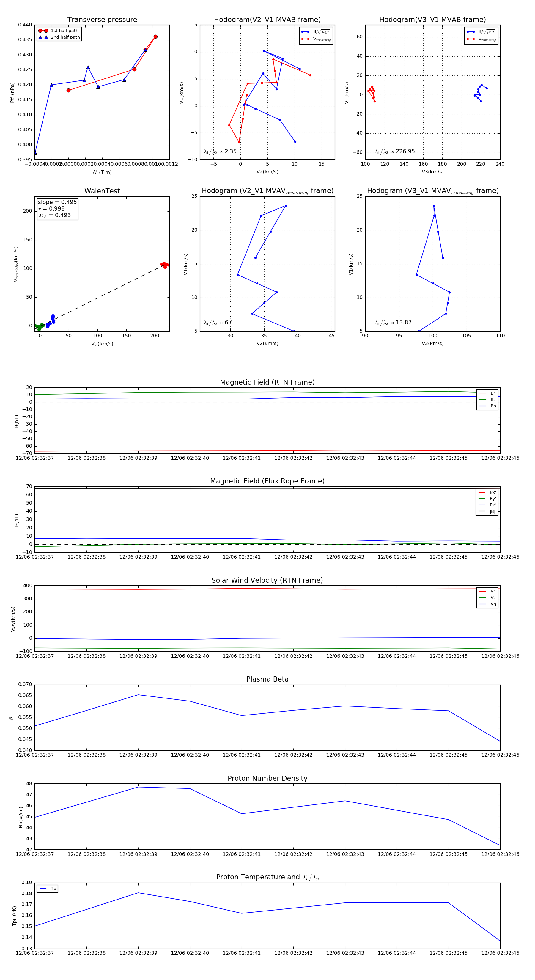Click B/√μ0ρ legend entry in V3_V1 MVAB hodogram
The width and height of the screenshot is (535, 980).
pyautogui.click(x=481, y=32)
